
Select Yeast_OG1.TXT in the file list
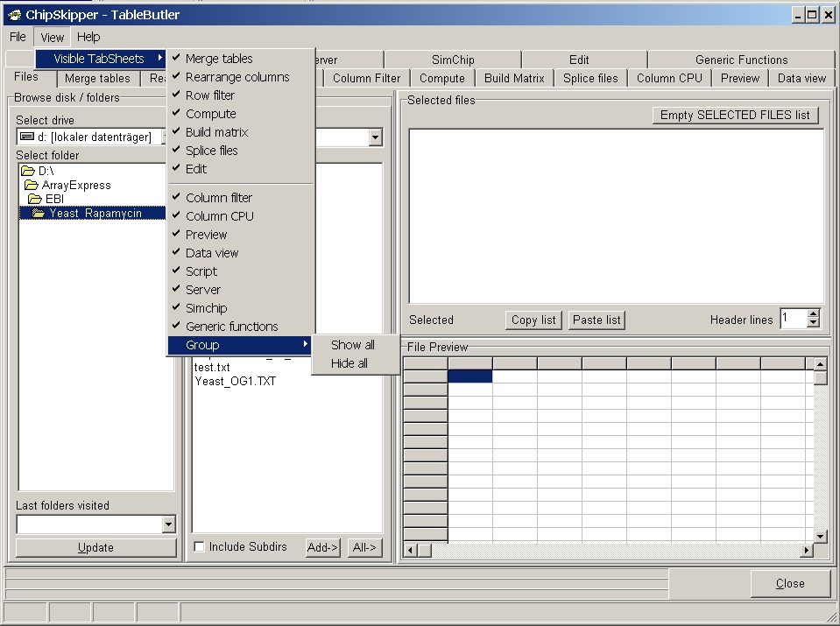click(235, 381)
